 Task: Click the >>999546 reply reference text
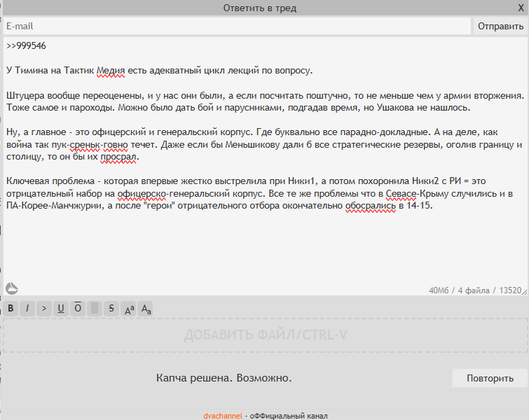26,45
